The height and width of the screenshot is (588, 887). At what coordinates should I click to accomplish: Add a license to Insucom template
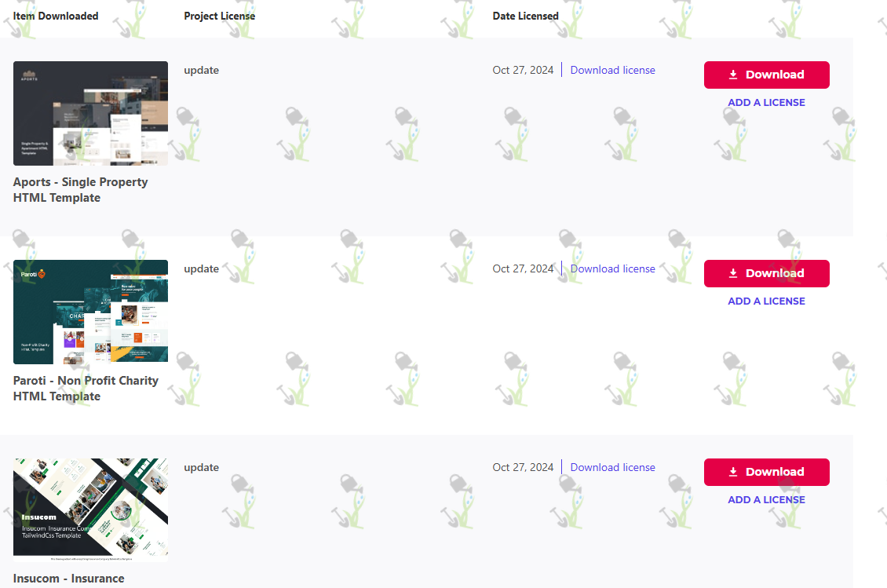(x=766, y=500)
